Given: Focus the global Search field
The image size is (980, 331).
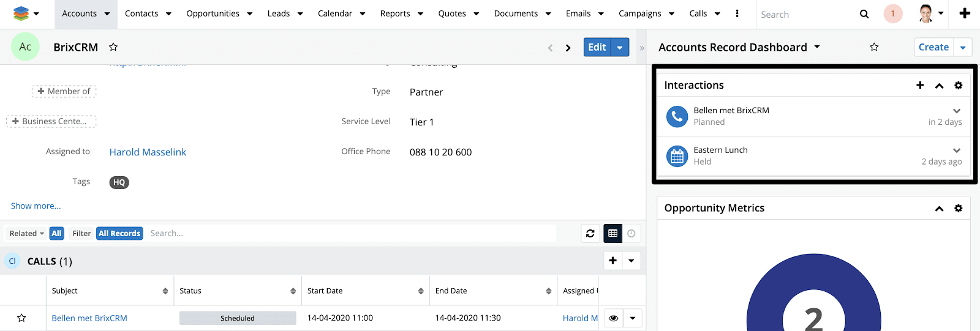Looking at the screenshot, I should pos(805,14).
